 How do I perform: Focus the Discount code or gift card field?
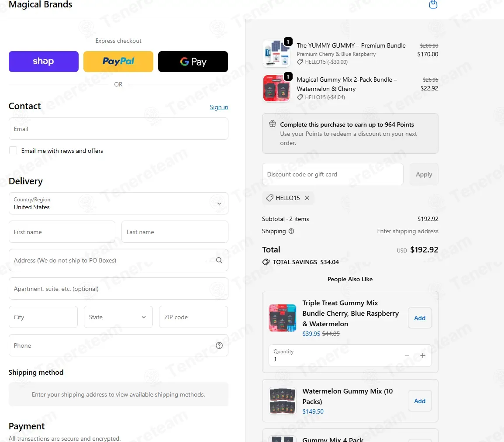[332, 174]
